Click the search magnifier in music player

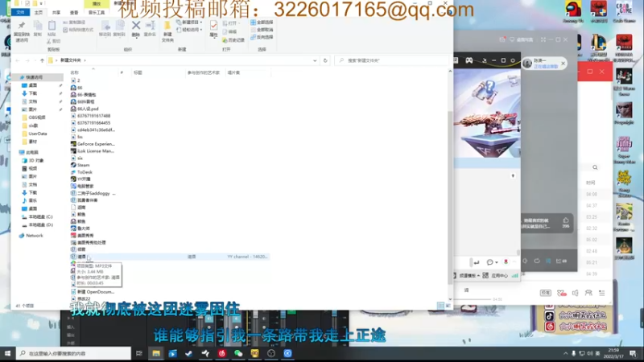tap(595, 167)
